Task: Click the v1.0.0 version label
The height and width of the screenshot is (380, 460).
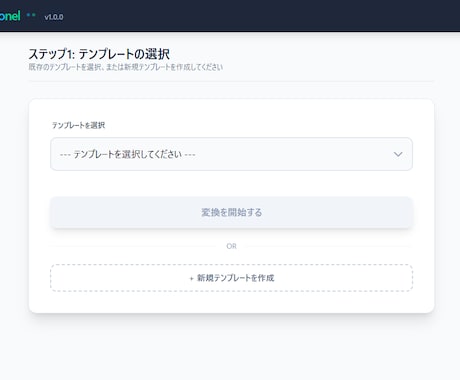Action: pos(54,17)
